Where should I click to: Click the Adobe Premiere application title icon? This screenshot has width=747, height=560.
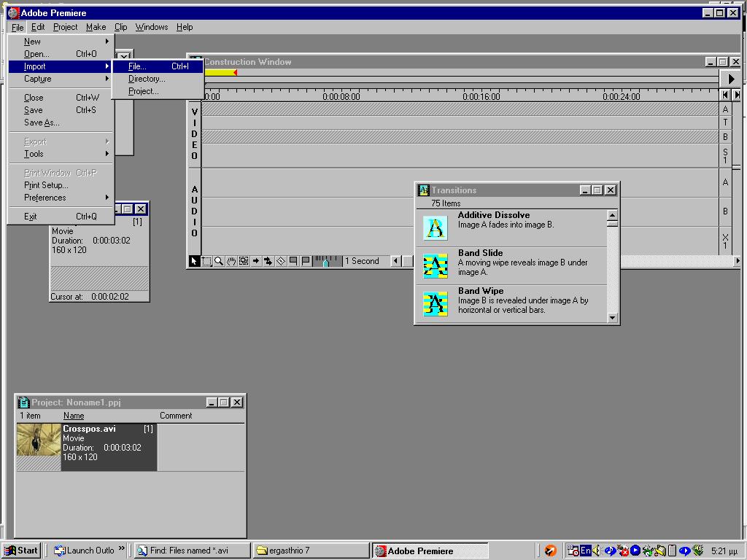coord(13,13)
